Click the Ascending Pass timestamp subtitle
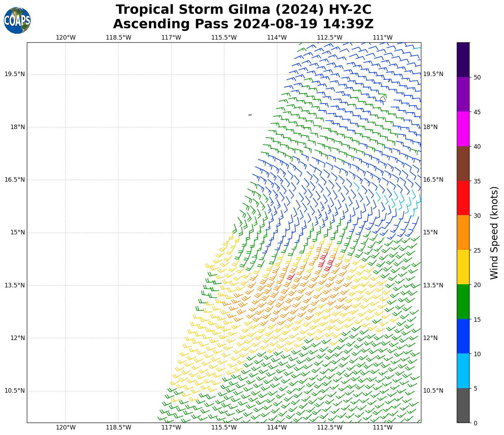This screenshot has width=504, height=435. coord(243,24)
